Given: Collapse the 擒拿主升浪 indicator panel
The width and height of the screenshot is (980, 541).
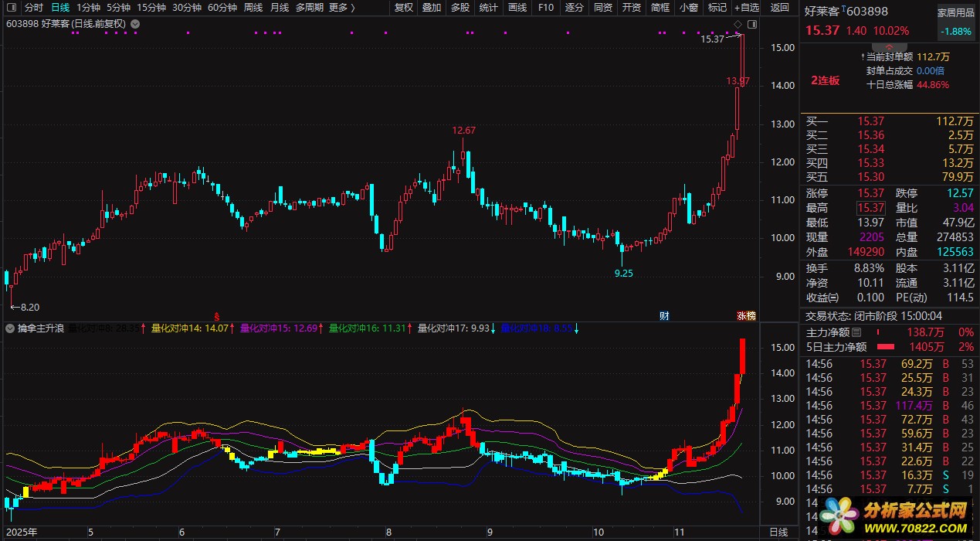Looking at the screenshot, I should [x=9, y=328].
